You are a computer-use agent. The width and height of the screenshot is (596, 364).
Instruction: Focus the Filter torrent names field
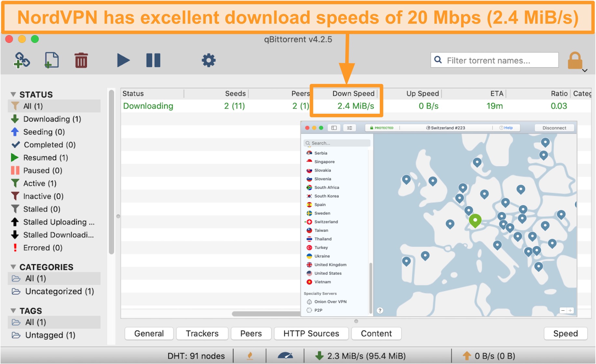point(495,60)
